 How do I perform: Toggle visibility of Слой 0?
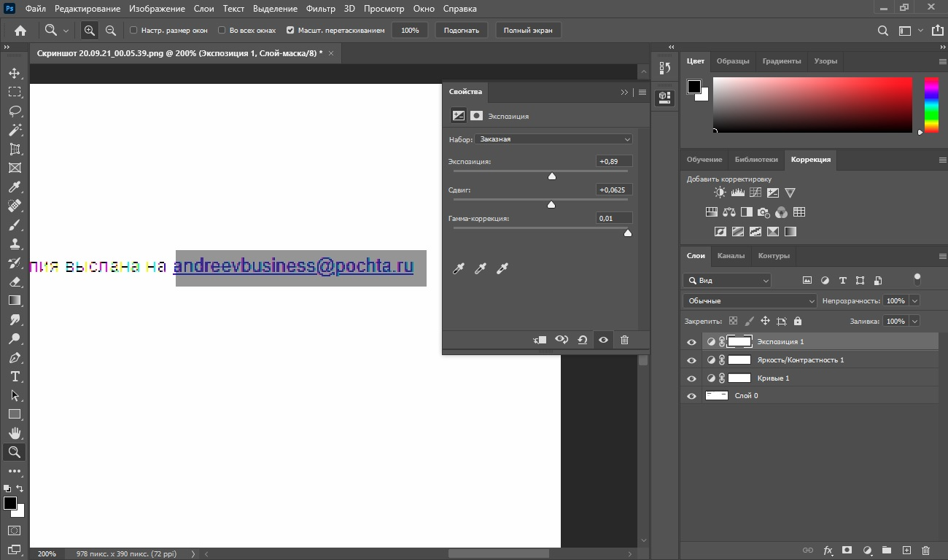click(x=691, y=396)
